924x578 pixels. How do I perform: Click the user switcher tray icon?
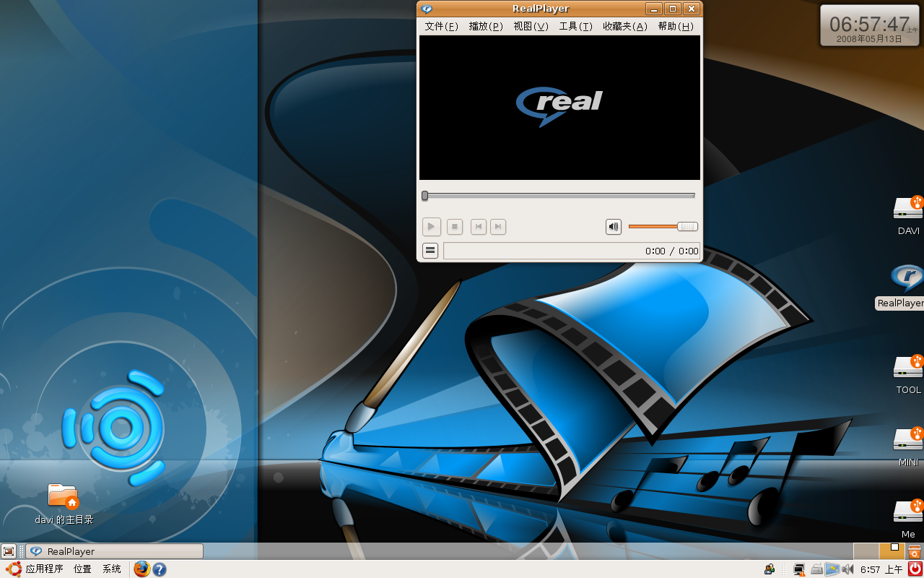tap(770, 569)
